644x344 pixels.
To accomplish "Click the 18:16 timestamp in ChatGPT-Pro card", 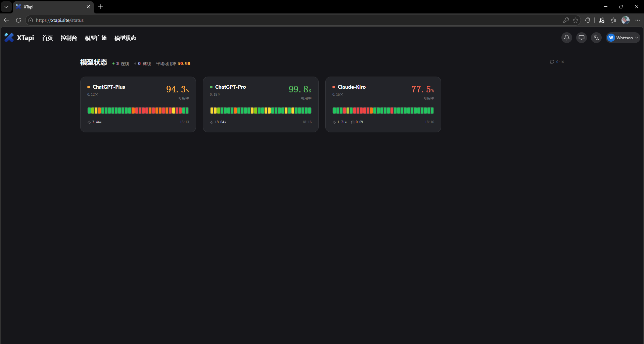I will click(307, 122).
